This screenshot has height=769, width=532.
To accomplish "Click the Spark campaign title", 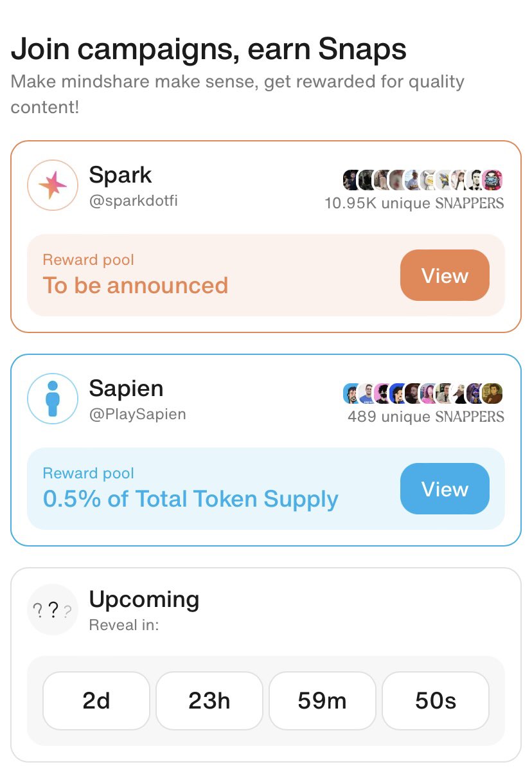I will 121,175.
